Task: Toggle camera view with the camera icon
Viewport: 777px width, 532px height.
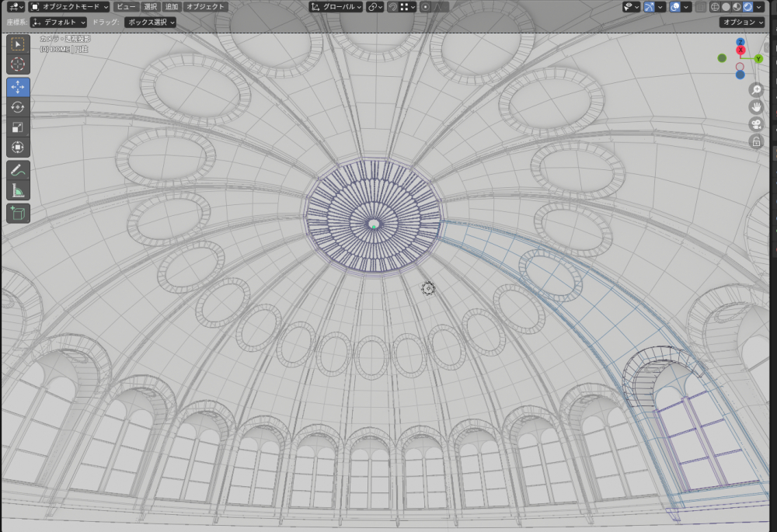Action: (756, 124)
